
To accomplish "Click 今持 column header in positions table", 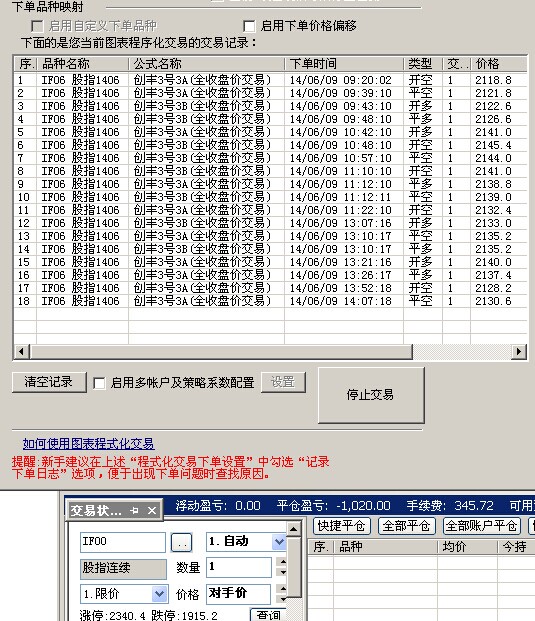I will 516,547.
